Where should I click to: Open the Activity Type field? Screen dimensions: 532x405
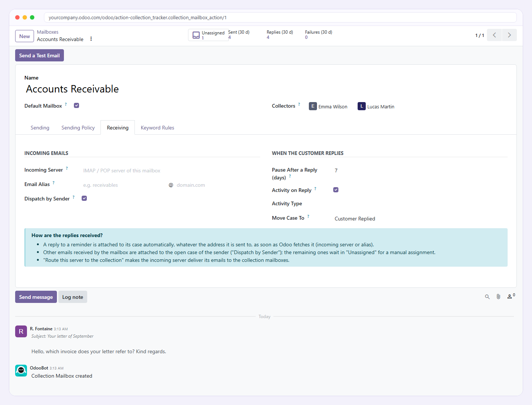coord(421,204)
